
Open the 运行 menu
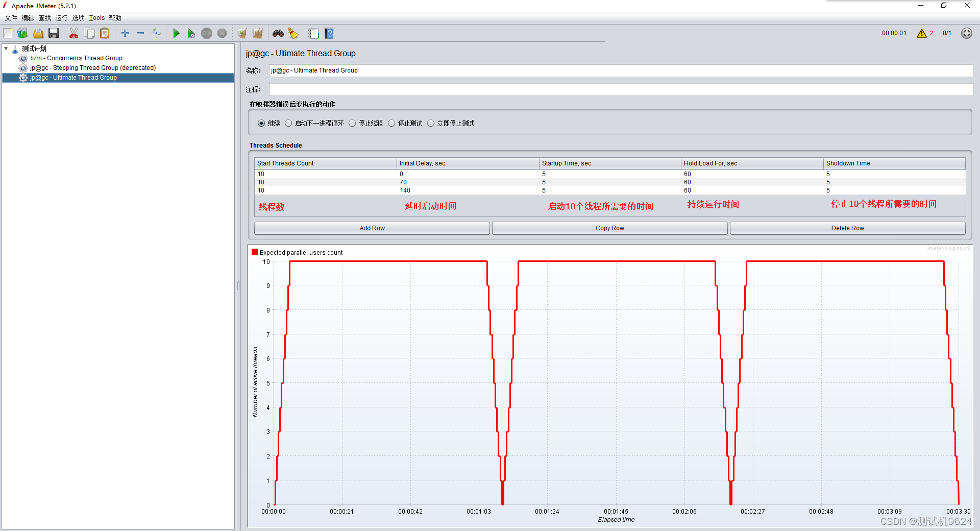[61, 18]
